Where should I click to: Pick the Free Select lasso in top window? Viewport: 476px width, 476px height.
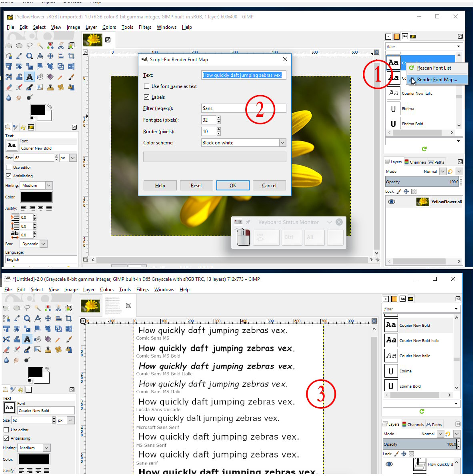30,46
